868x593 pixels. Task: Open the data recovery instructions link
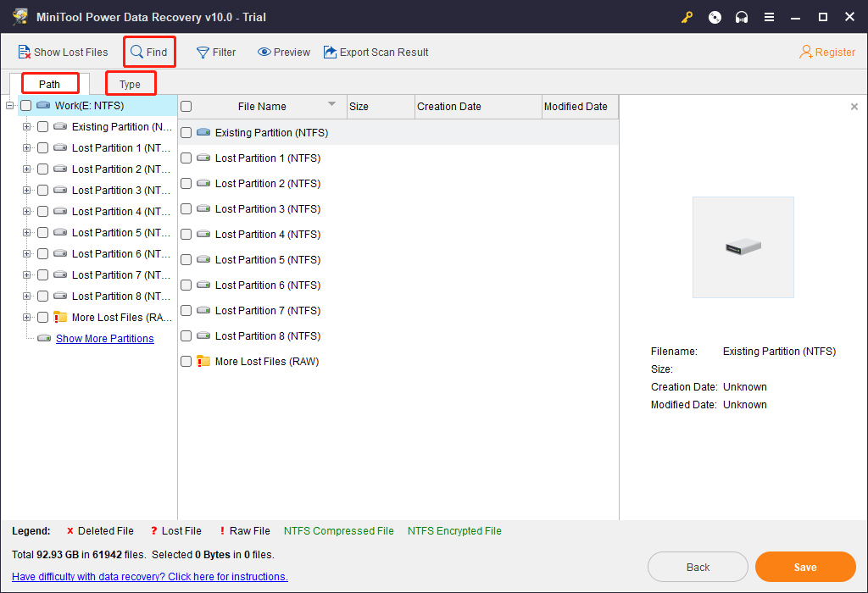pyautogui.click(x=150, y=576)
